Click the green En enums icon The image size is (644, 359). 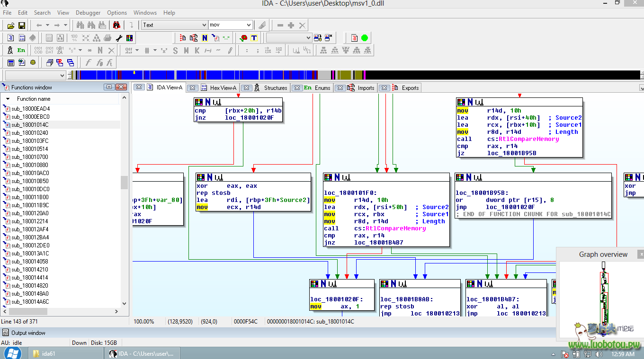(x=21, y=50)
